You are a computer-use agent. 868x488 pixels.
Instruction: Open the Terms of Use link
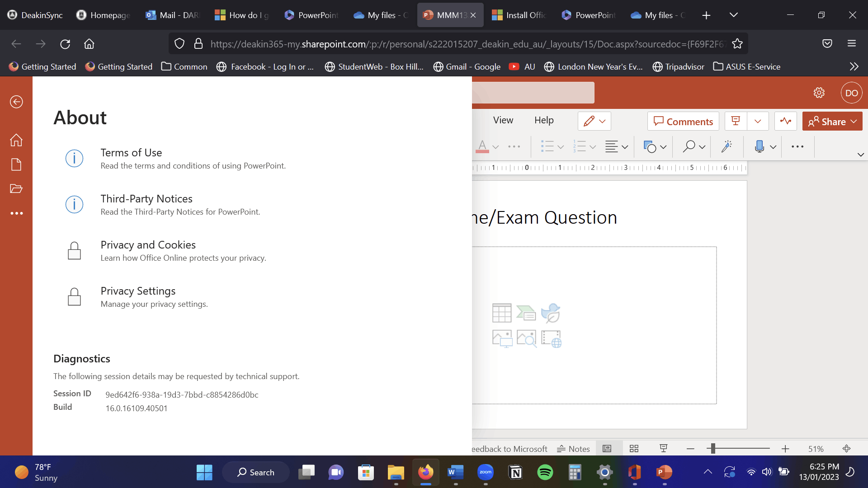[131, 153]
